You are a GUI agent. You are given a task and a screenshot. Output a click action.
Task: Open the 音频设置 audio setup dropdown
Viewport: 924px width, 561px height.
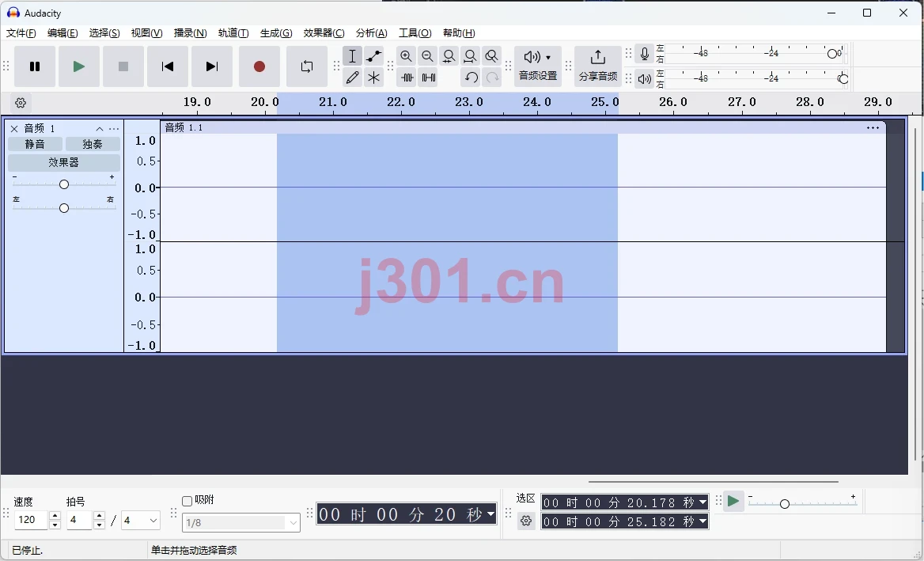point(537,66)
